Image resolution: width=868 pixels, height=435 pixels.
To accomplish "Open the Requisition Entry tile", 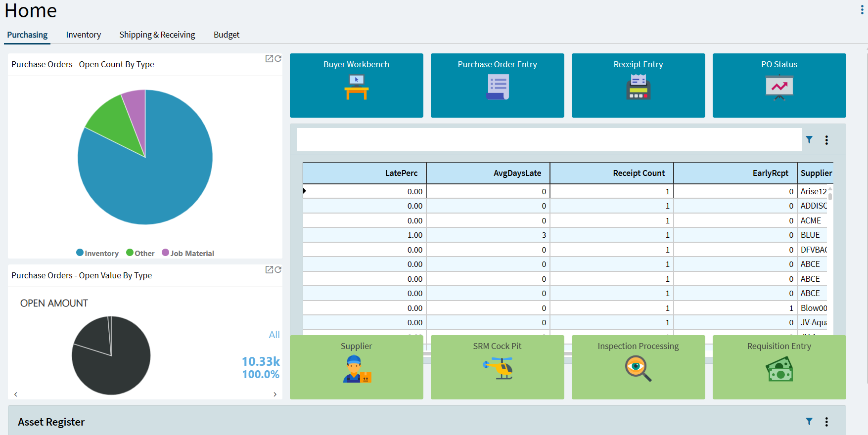I will (779, 367).
